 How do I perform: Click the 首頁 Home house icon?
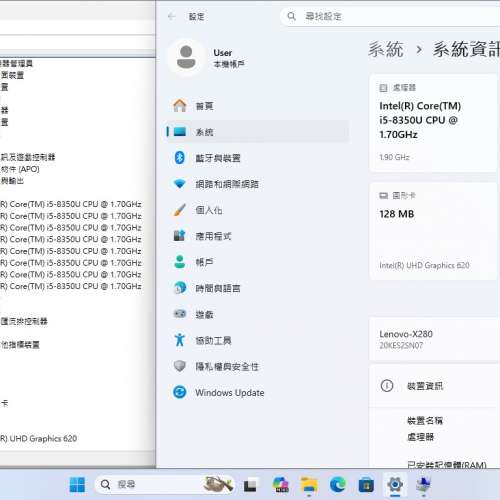tap(180, 106)
